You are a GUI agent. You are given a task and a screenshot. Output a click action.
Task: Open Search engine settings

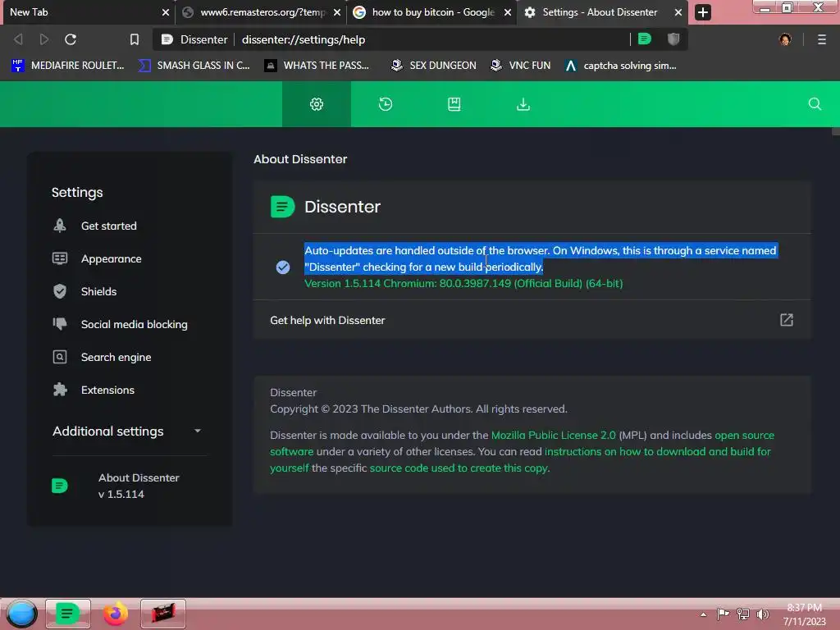tap(116, 357)
